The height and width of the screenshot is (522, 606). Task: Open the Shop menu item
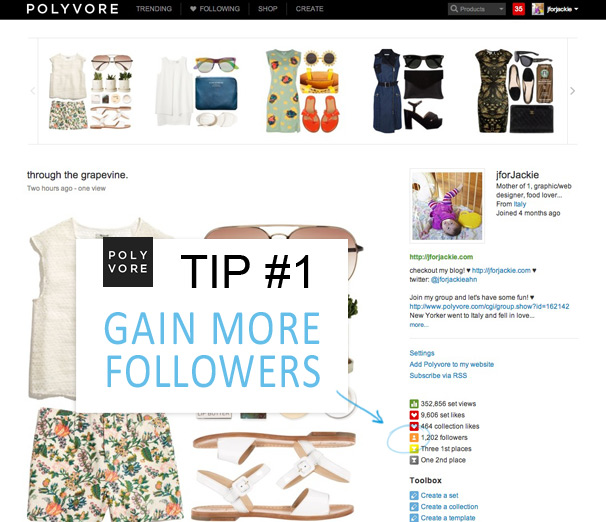pos(267,9)
